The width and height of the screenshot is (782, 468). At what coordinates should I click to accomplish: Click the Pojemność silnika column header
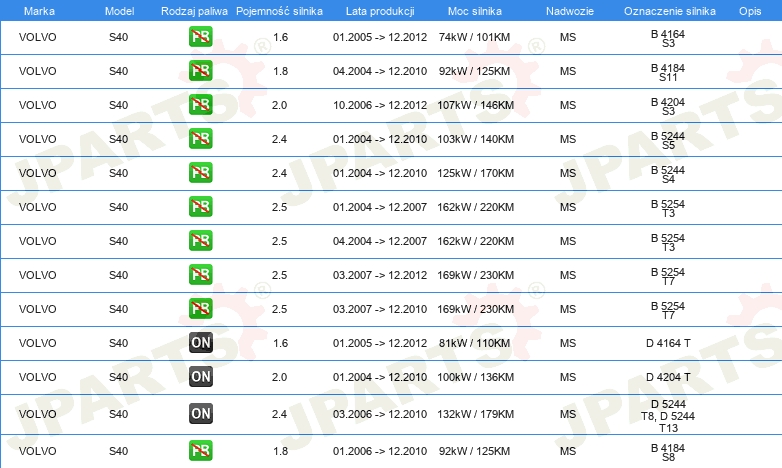(279, 11)
